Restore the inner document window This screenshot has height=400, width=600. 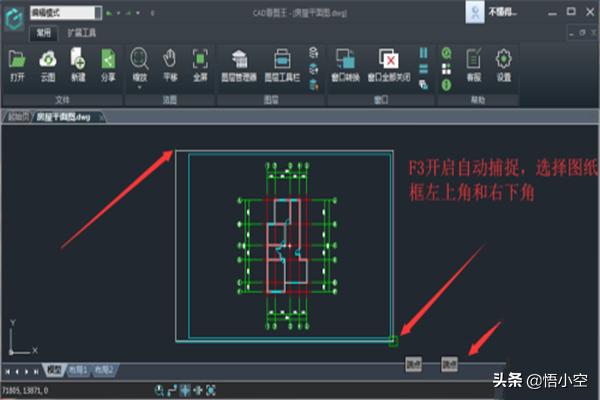(582, 33)
